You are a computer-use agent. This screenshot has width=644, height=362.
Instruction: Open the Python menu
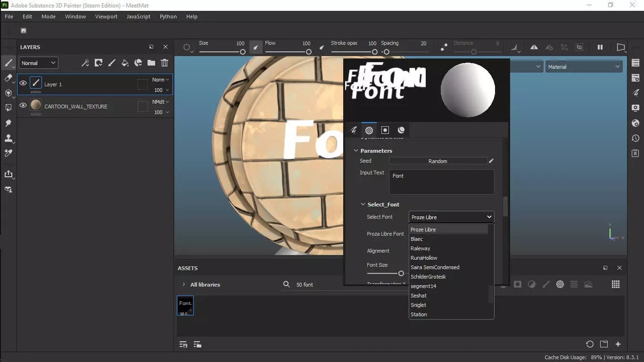point(168,16)
